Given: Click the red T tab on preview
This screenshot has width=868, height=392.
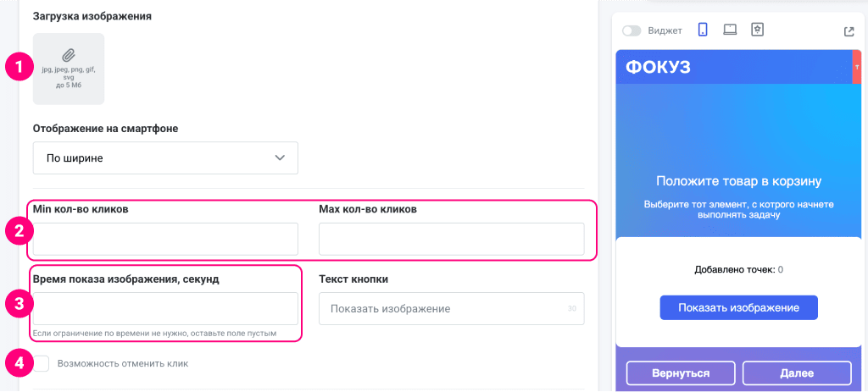Looking at the screenshot, I should (856, 67).
